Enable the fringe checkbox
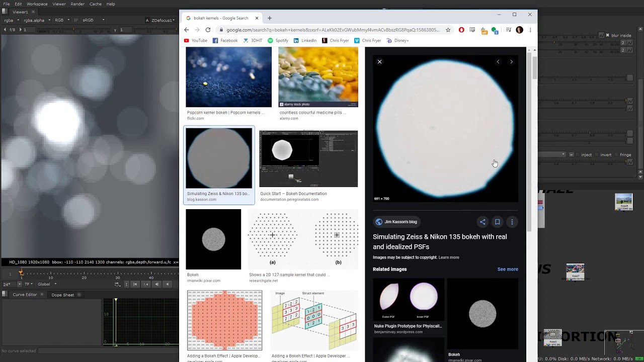644x362 pixels. coord(616,155)
